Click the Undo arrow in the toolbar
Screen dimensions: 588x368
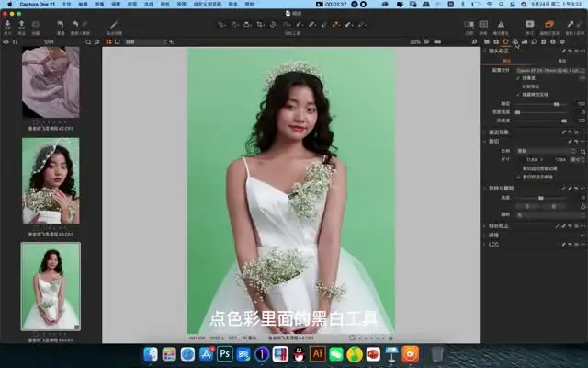[60, 23]
